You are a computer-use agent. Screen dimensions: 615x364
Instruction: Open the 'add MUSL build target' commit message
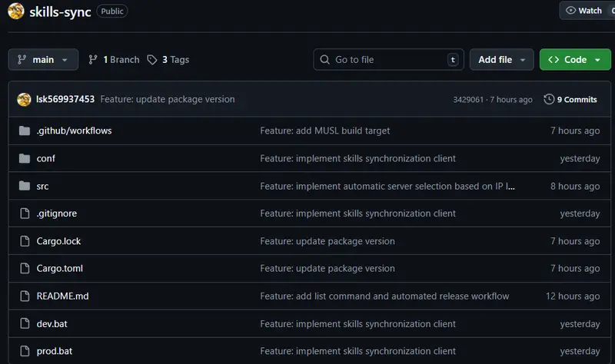click(324, 131)
